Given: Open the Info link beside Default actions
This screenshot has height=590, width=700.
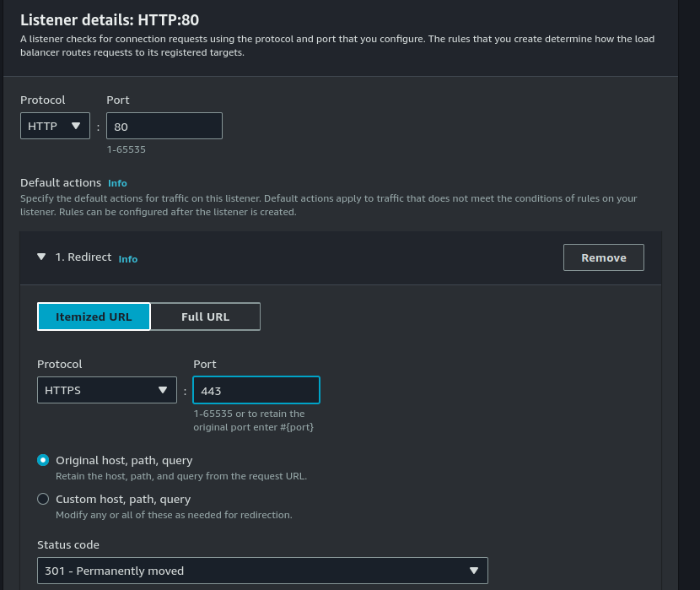Looking at the screenshot, I should [117, 183].
